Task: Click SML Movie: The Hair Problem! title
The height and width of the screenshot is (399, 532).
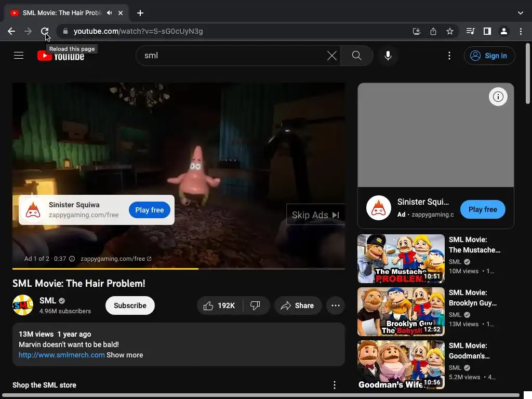Action: [x=79, y=283]
